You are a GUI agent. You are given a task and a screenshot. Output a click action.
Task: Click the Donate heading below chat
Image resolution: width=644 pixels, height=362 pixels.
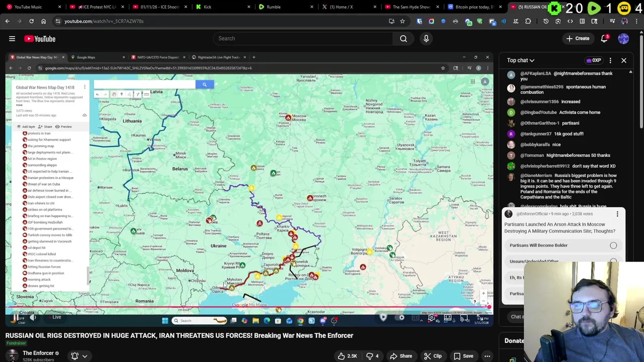click(514, 340)
